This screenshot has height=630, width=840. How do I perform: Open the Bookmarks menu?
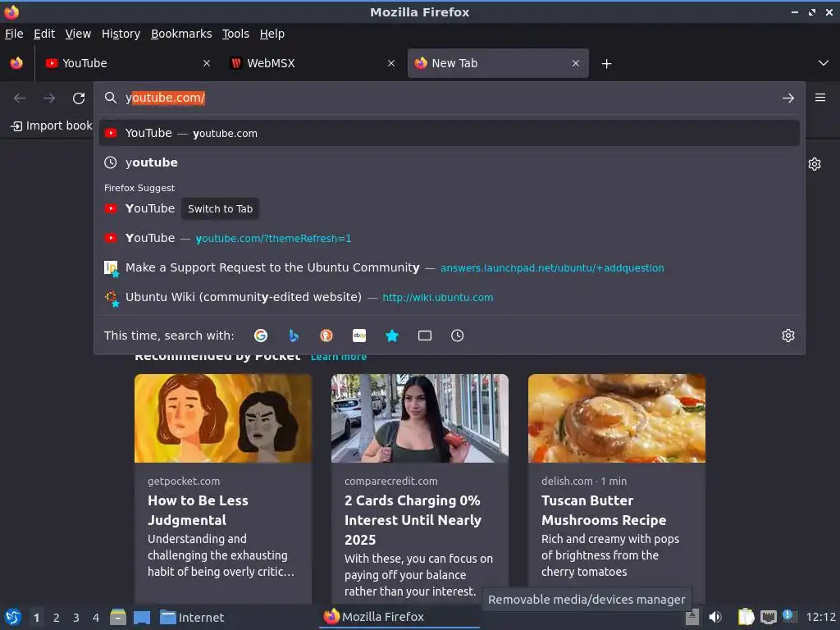pos(181,34)
